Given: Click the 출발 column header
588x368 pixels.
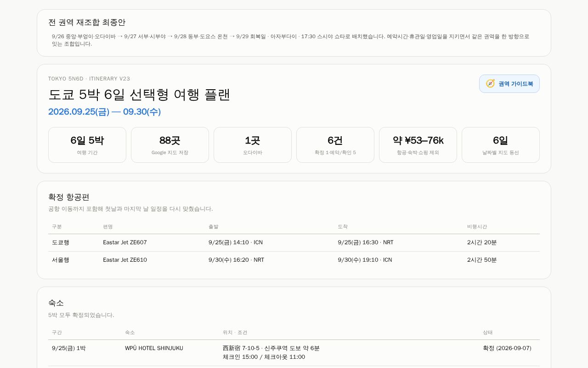Looking at the screenshot, I should point(214,227).
